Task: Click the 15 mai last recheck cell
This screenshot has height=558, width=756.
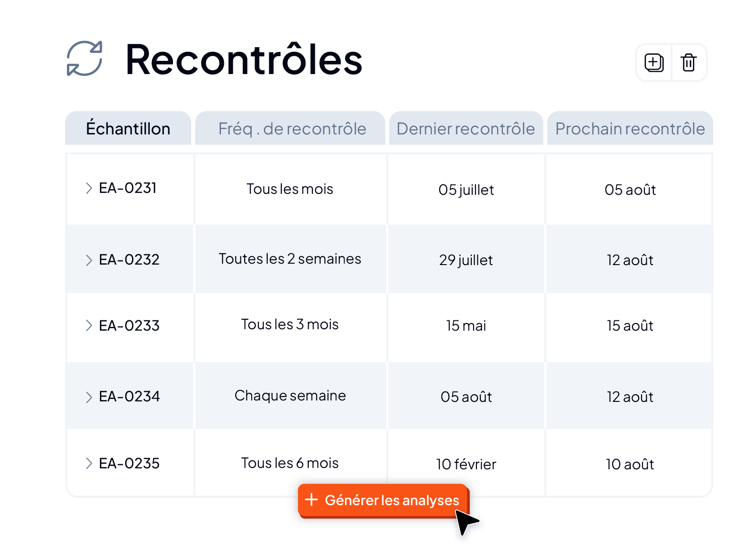Action: [466, 326]
